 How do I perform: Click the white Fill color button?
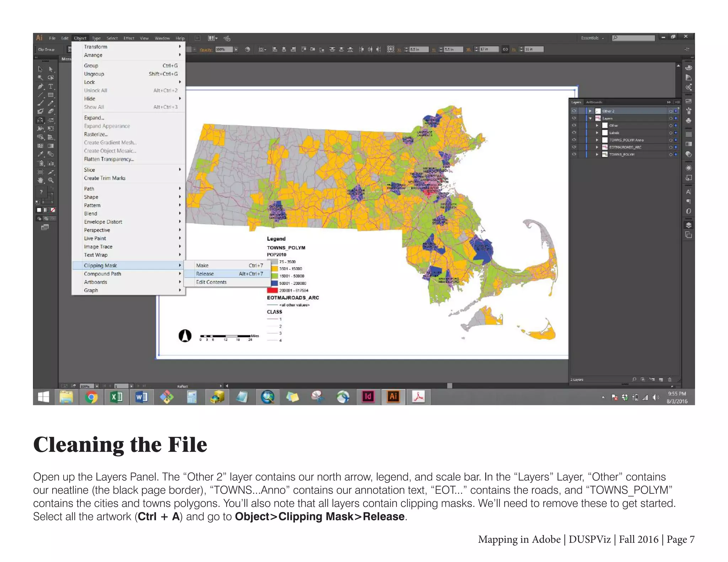pyautogui.click(x=39, y=210)
